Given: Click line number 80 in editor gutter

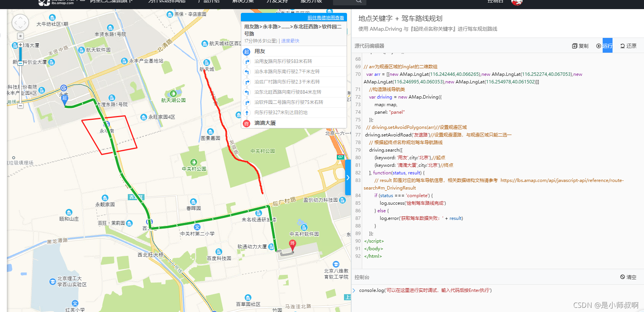Looking at the screenshot, I should [358, 158].
